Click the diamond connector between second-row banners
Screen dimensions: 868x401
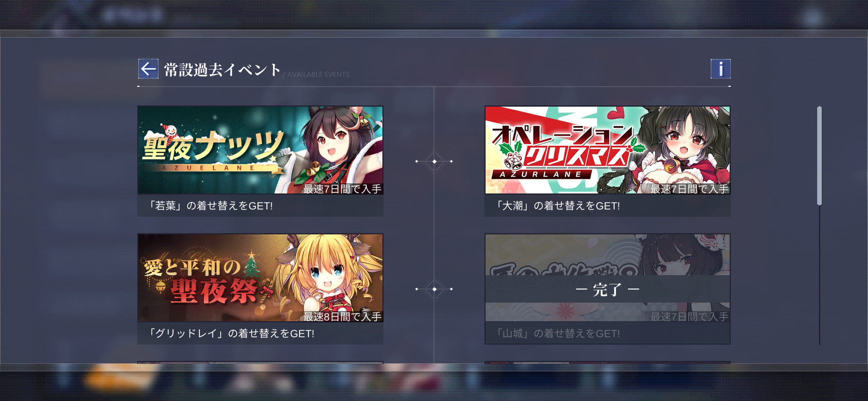pos(434,289)
